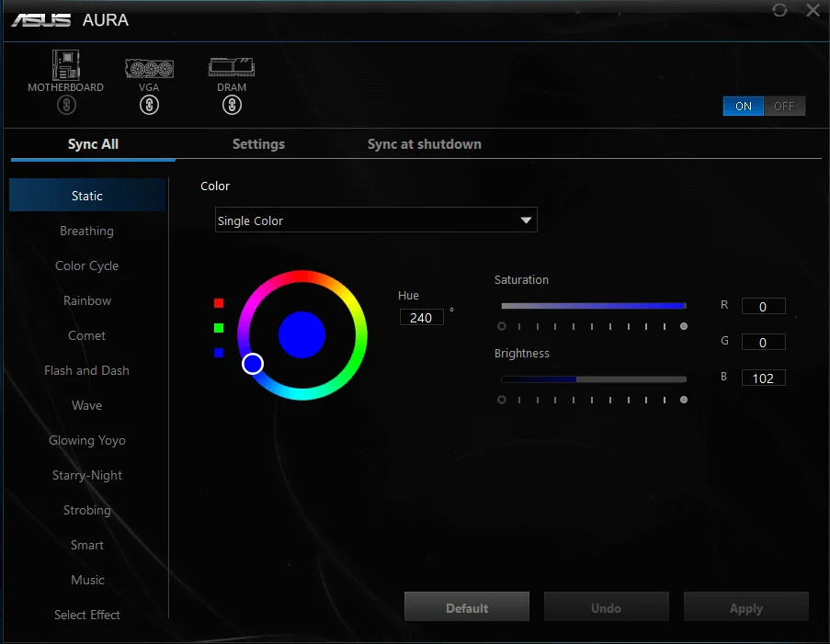Screen dimensions: 830x644
Task: Select the VGA graphics card icon
Action: click(x=149, y=68)
